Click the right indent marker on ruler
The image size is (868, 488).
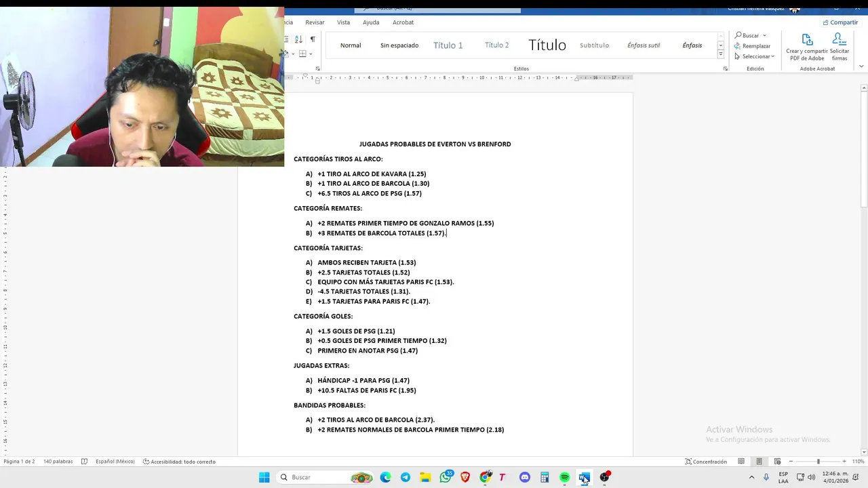pos(576,79)
